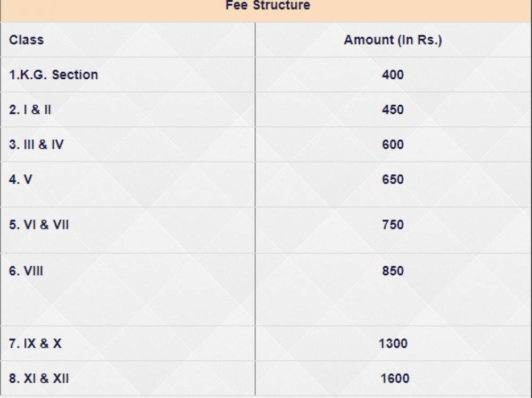Select the 8. XI & XII class cell

tap(39, 379)
